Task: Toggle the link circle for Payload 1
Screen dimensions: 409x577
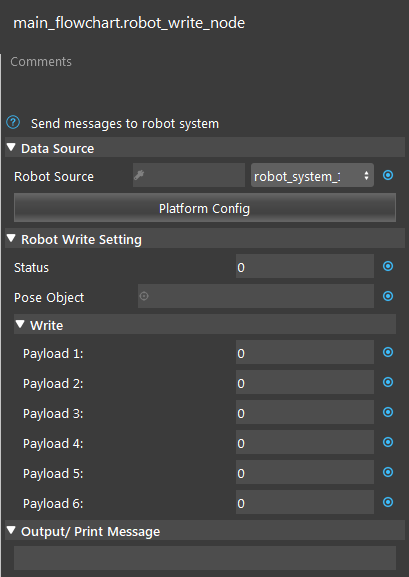Action: point(388,352)
